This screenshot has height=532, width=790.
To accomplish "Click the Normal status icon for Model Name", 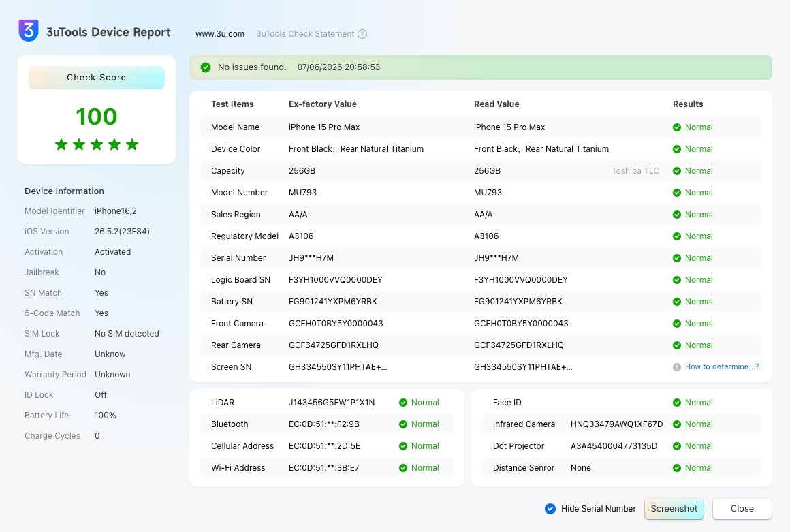I will (677, 127).
